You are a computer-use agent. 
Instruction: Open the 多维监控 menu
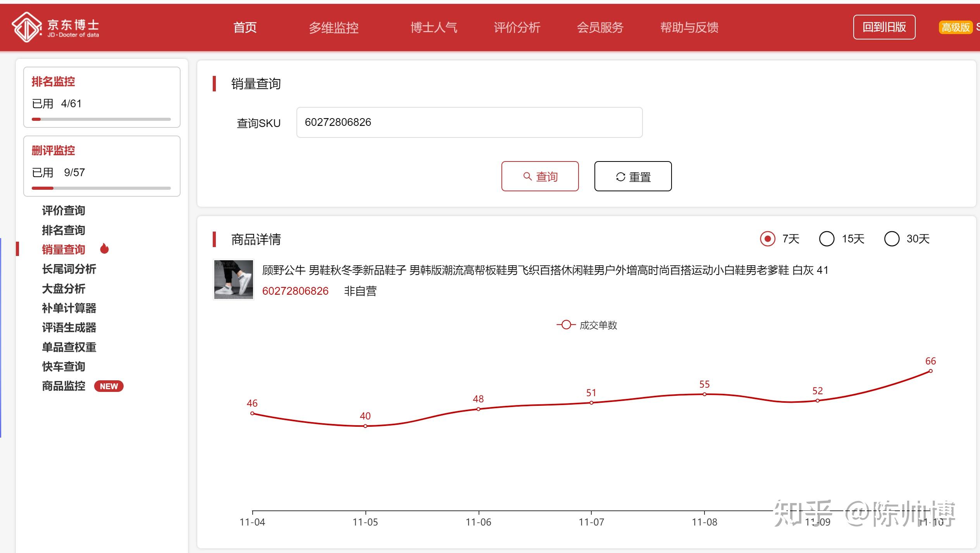(333, 27)
